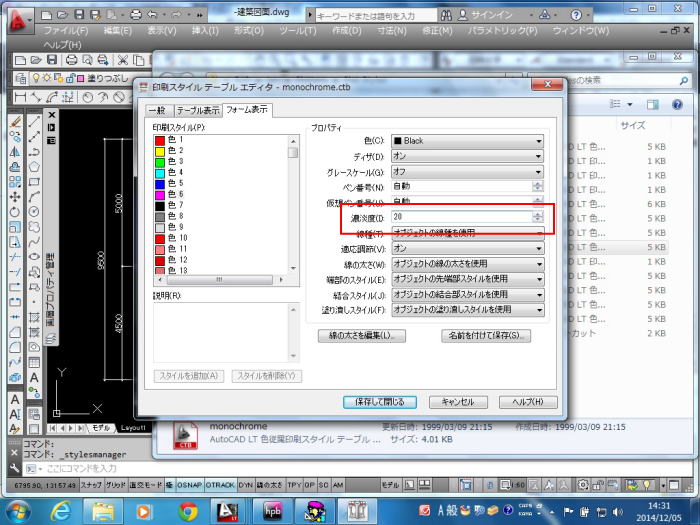Select the Linear dimension tool
This screenshot has width=700, height=525.
tap(21, 97)
